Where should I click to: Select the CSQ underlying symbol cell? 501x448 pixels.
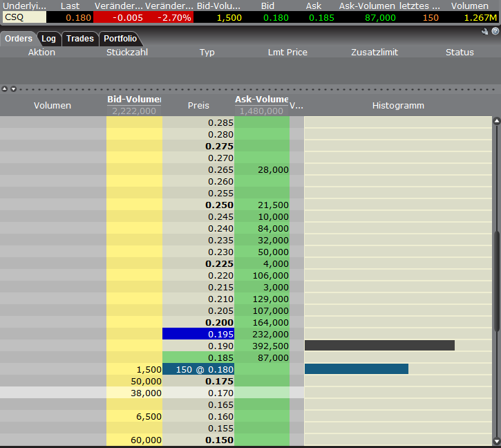click(x=24, y=17)
